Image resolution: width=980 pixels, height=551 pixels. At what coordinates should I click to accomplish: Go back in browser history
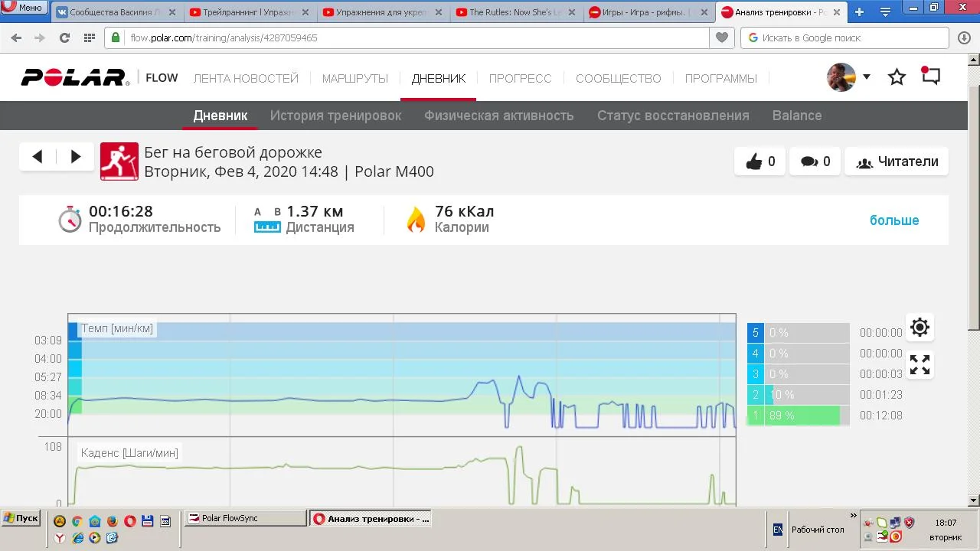tap(17, 37)
